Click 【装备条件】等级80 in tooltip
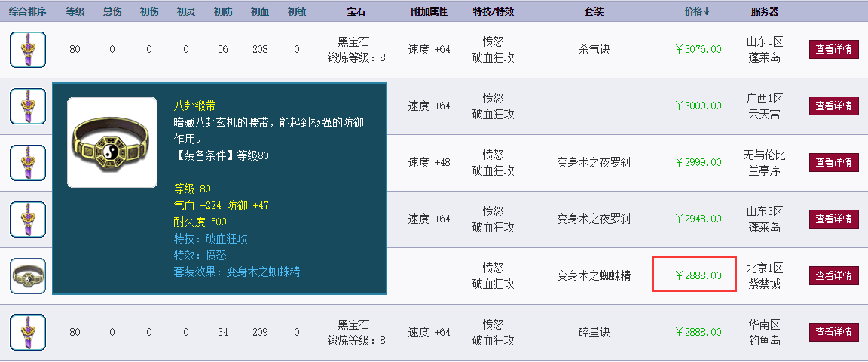This screenshot has width=868, height=362. (x=222, y=155)
